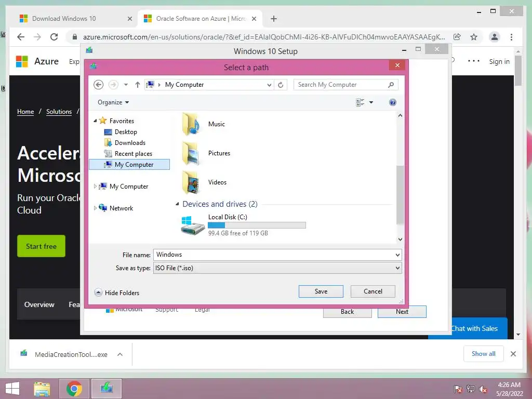Click the Azure logo
The width and height of the screenshot is (532, 399).
click(37, 61)
